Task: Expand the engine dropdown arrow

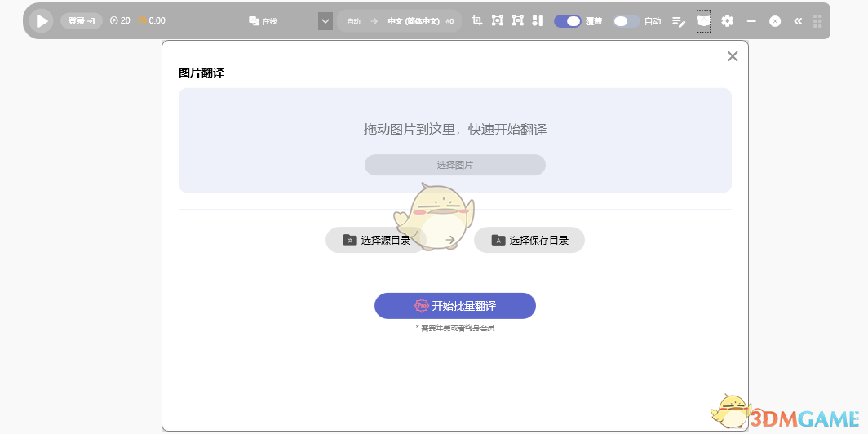Action: click(x=325, y=21)
